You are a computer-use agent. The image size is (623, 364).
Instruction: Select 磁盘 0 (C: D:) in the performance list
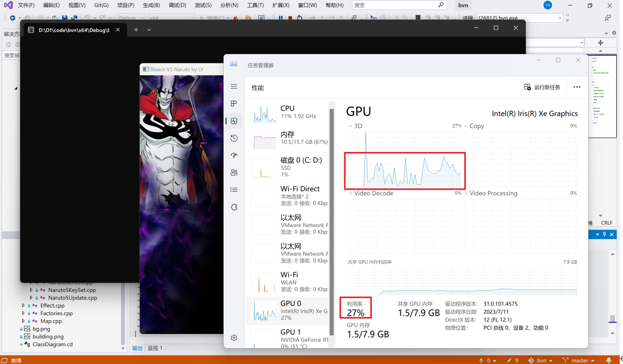tap(287, 167)
